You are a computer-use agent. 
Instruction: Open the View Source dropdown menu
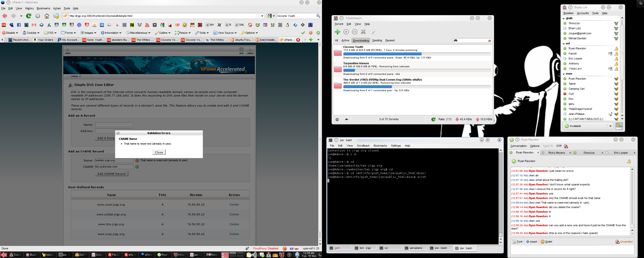[225, 33]
